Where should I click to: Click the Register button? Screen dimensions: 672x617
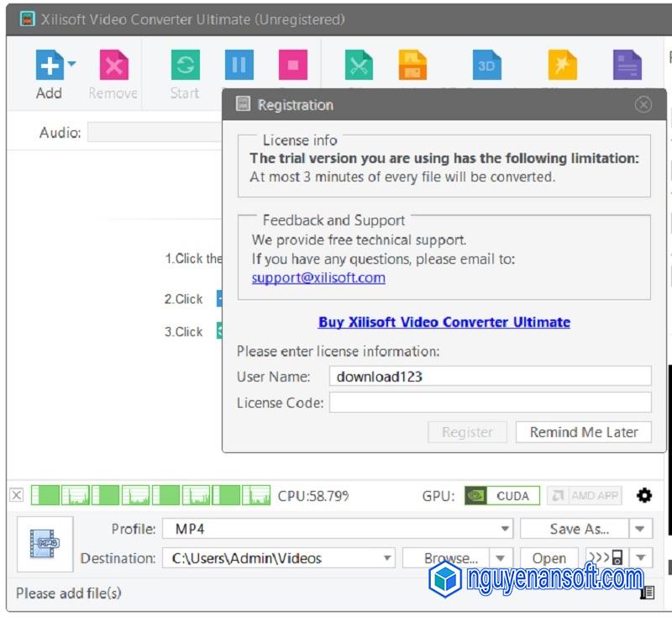[x=467, y=432]
